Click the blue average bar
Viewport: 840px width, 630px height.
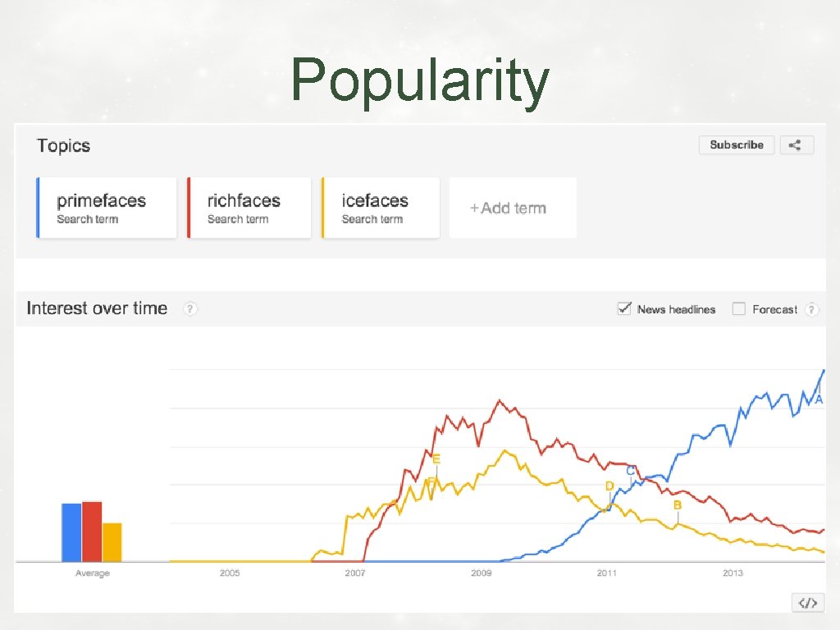pyautogui.click(x=71, y=532)
